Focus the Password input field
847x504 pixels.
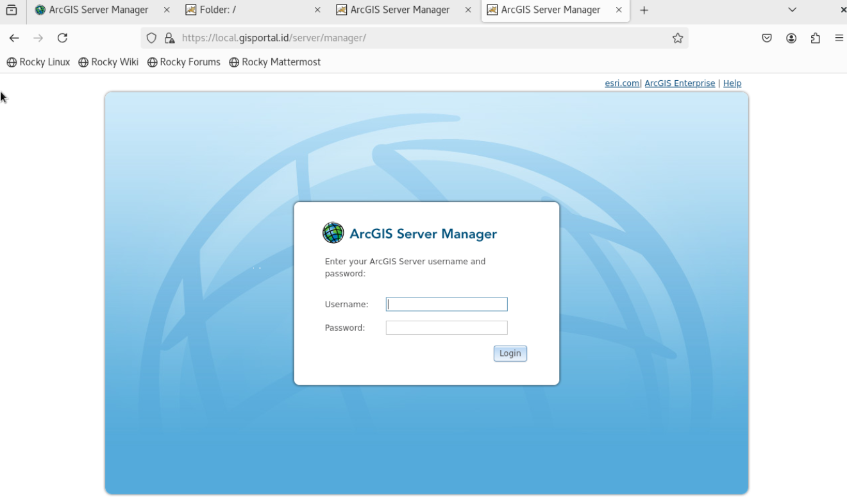pos(446,328)
